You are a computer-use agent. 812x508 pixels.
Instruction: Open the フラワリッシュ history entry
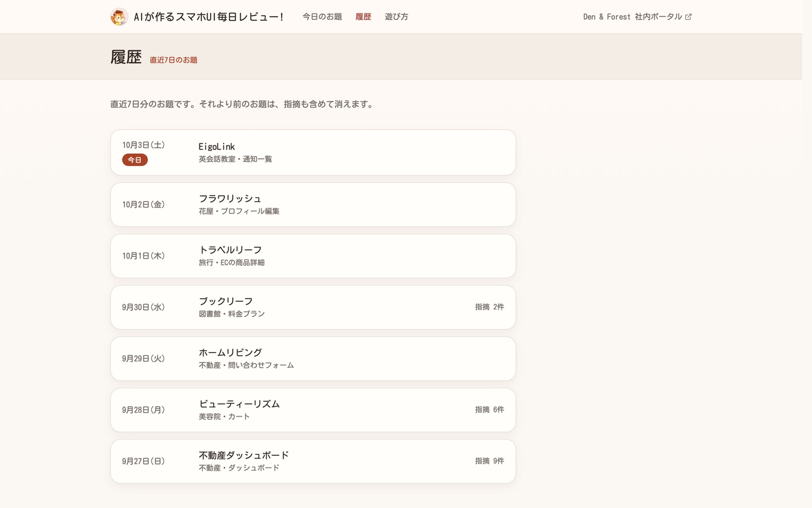point(313,205)
